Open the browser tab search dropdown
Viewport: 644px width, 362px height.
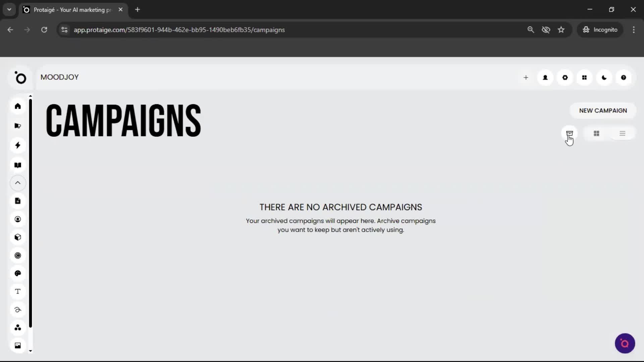[x=9, y=9]
